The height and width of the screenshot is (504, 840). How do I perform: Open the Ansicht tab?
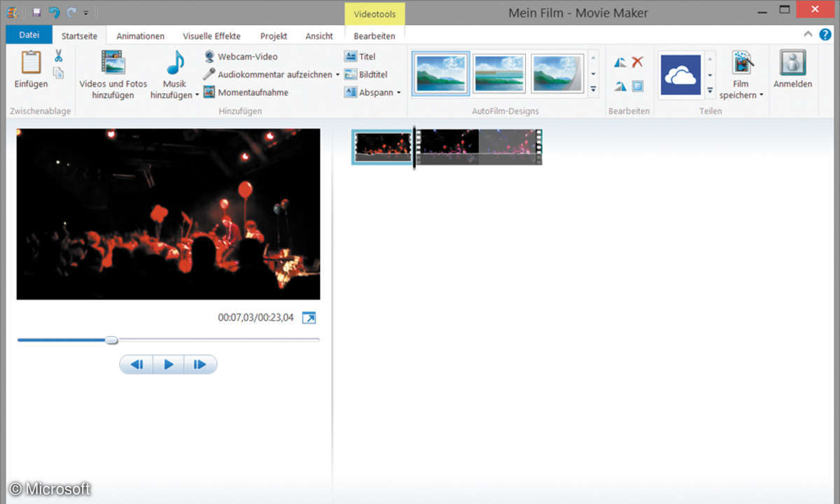click(x=319, y=36)
